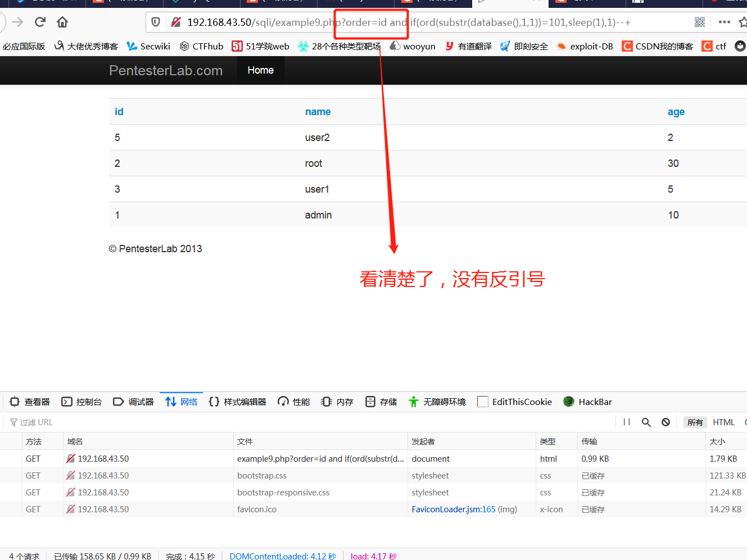Open the QR code icon in the address bar

coord(700,22)
